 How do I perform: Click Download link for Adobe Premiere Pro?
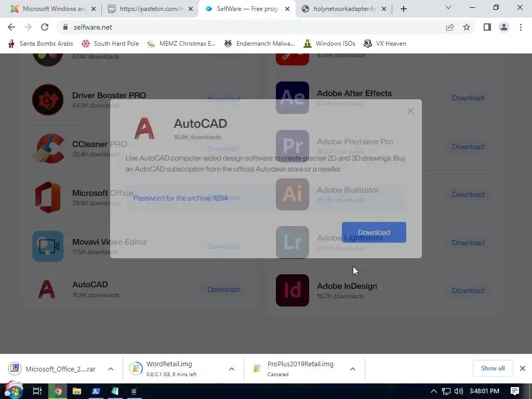tap(468, 147)
